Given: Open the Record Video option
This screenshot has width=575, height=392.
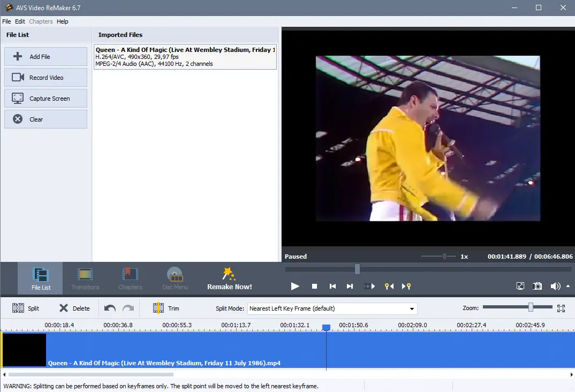Looking at the screenshot, I should click(x=46, y=77).
